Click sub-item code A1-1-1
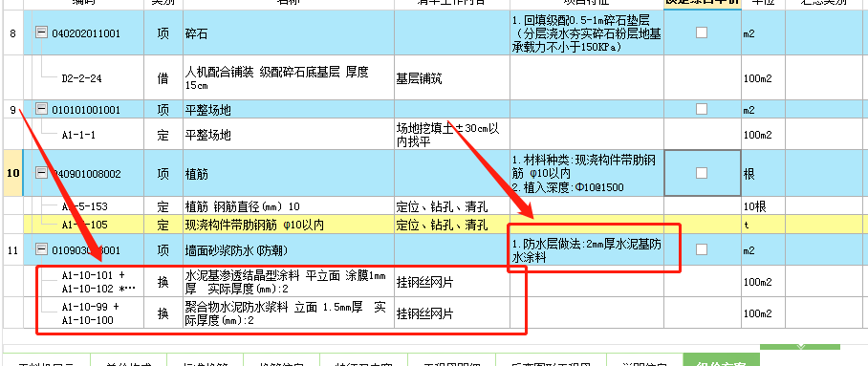This screenshot has height=366, width=868. [x=78, y=135]
